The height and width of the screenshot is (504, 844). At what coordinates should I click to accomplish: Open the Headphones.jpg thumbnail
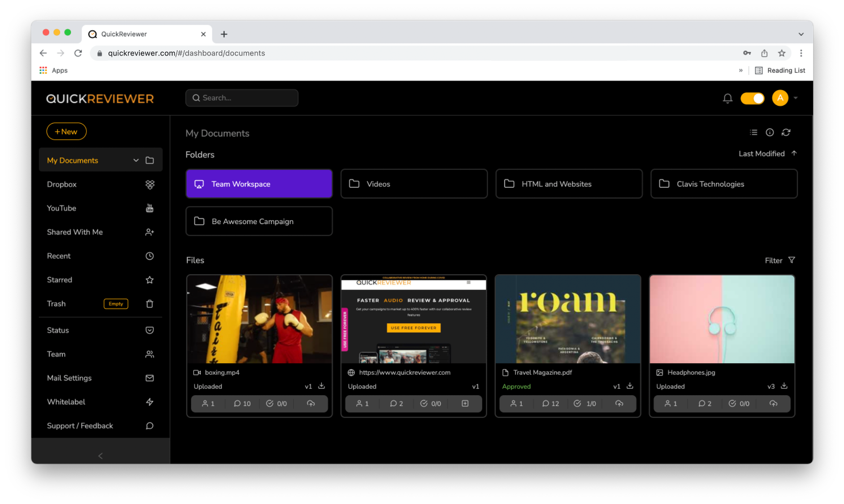(722, 319)
